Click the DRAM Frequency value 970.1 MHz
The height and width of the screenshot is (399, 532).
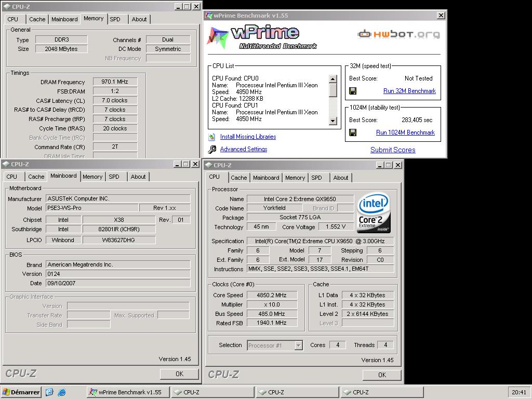(x=115, y=82)
